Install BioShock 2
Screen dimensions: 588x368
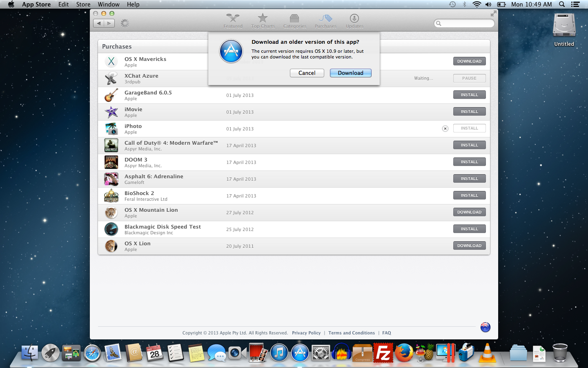point(469,195)
